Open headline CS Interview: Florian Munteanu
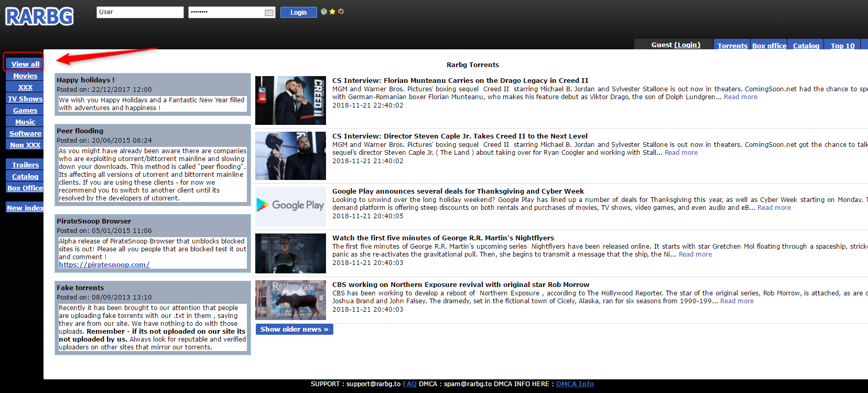 (x=460, y=81)
